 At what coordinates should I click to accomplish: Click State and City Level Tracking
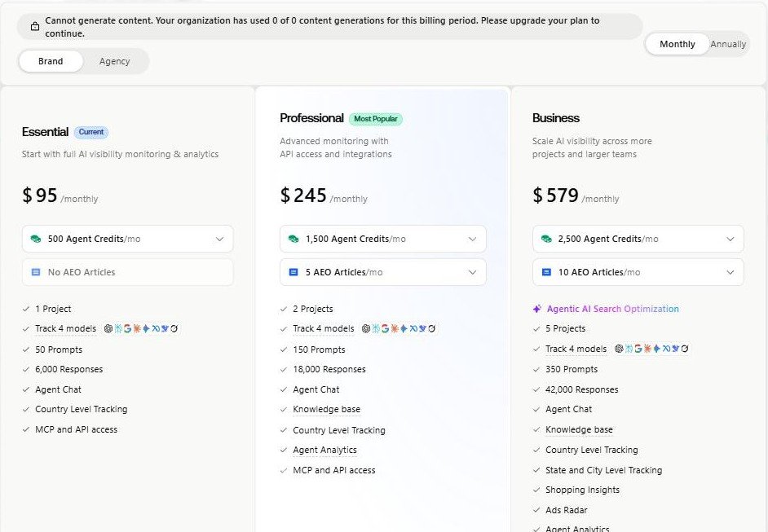(604, 470)
